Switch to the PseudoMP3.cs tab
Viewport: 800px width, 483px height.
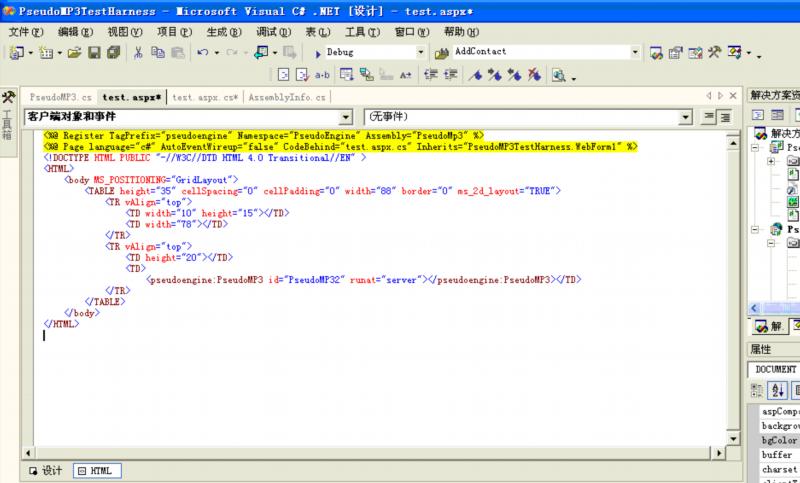[x=61, y=97]
